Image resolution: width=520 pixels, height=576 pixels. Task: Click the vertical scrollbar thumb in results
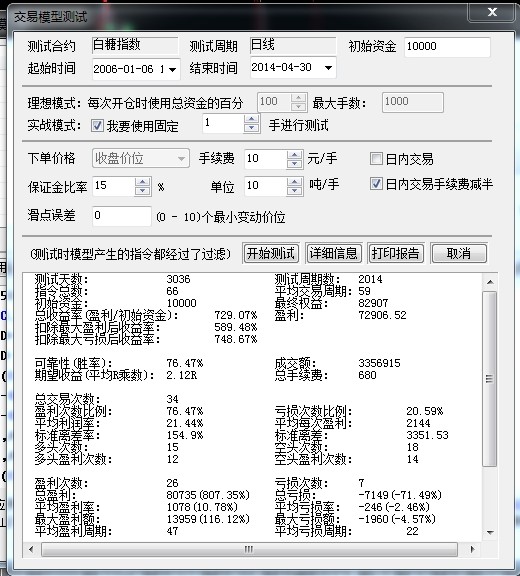click(490, 378)
